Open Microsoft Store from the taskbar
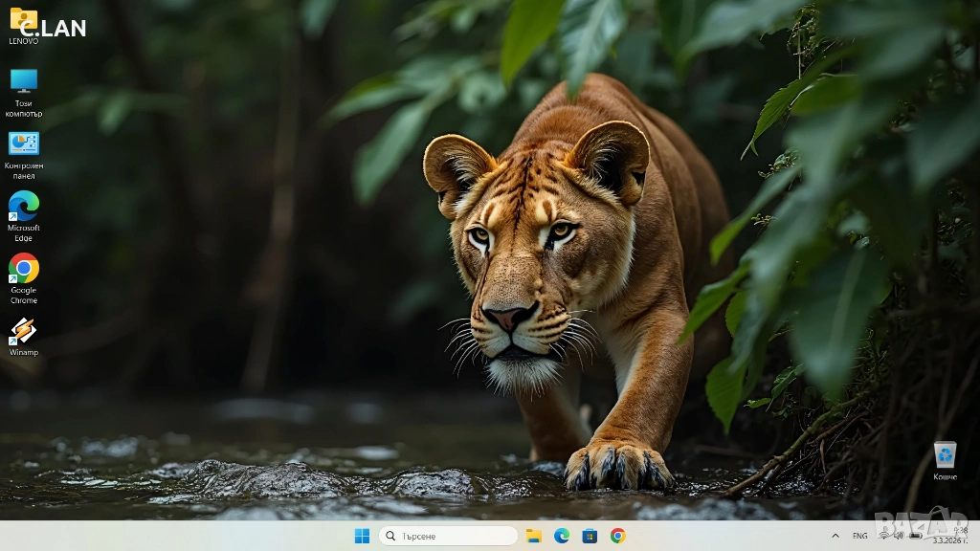 click(590, 536)
